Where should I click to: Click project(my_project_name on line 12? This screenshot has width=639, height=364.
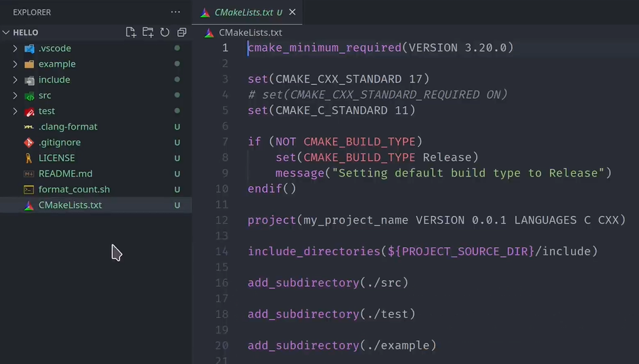[x=328, y=220]
